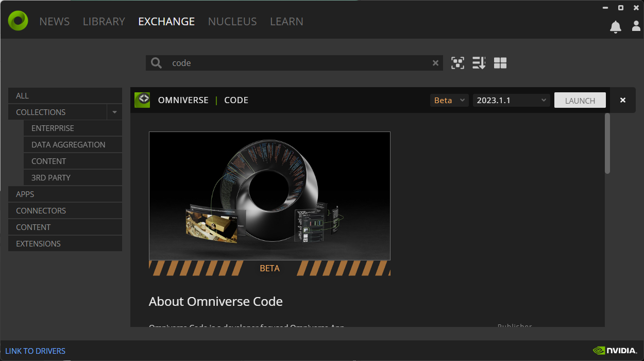Select the ALL category

(65, 95)
